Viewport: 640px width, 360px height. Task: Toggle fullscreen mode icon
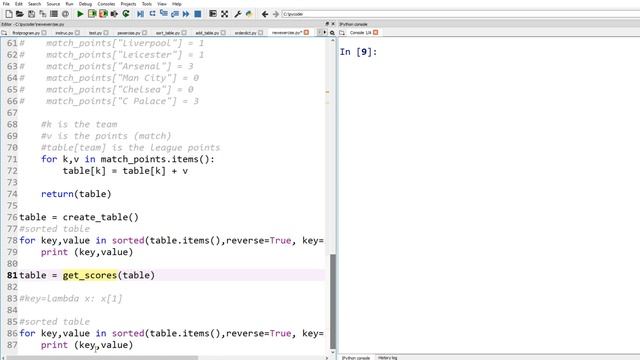[x=224, y=14]
